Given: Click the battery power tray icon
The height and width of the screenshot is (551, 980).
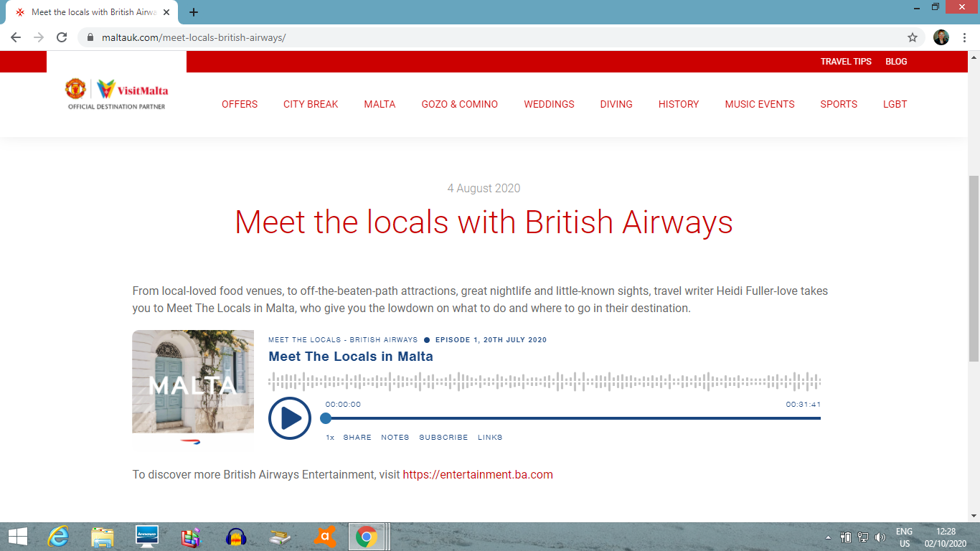Looking at the screenshot, I should [846, 537].
